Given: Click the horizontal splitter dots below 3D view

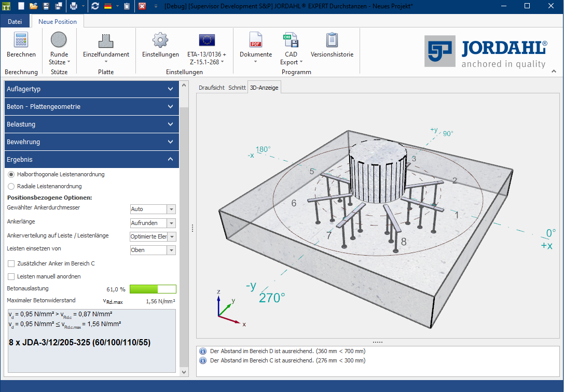Looking at the screenshot, I should point(378,342).
